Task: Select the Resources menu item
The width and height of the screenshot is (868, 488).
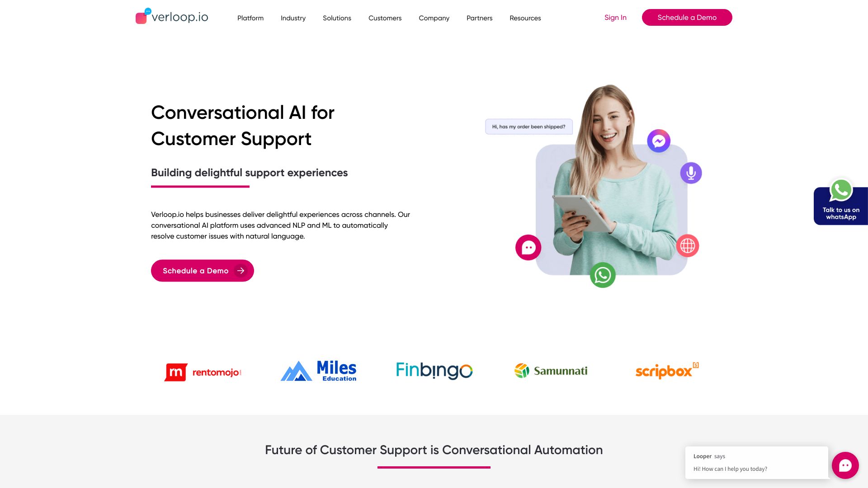Action: pyautogui.click(x=525, y=18)
